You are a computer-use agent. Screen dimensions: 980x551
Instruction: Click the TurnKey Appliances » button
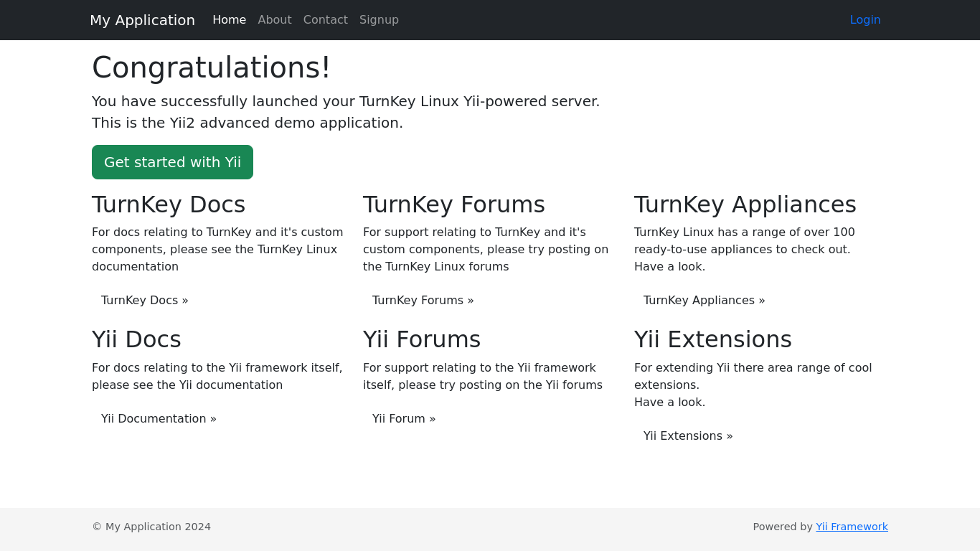(704, 301)
